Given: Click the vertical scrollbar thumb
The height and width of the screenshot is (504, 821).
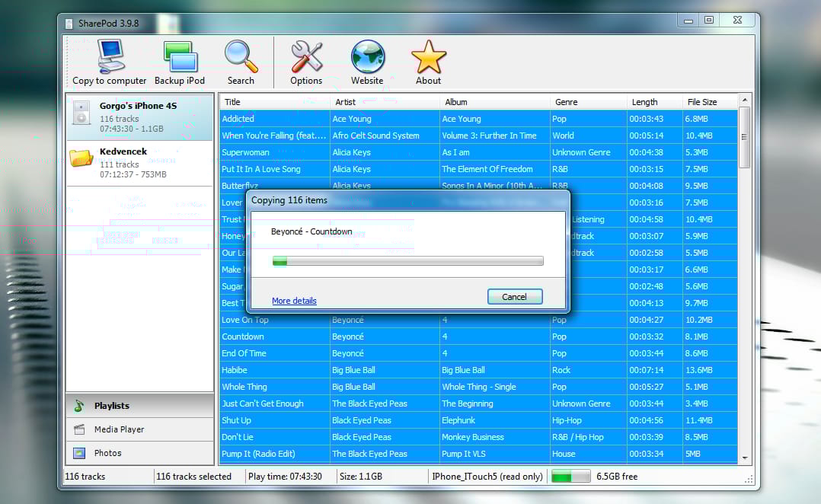Looking at the screenshot, I should (745, 137).
